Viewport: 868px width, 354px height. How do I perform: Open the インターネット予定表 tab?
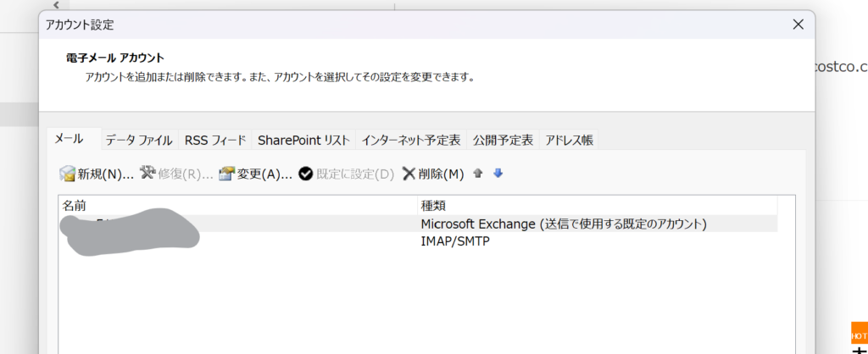[410, 140]
